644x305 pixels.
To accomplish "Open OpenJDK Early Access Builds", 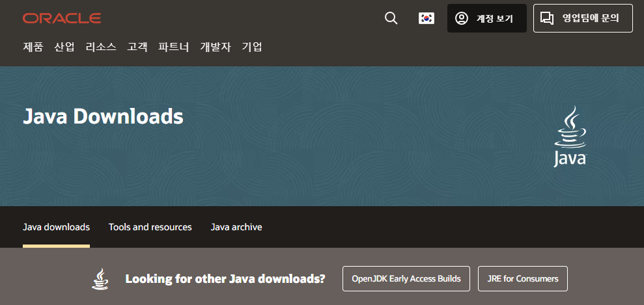I will click(x=406, y=279).
